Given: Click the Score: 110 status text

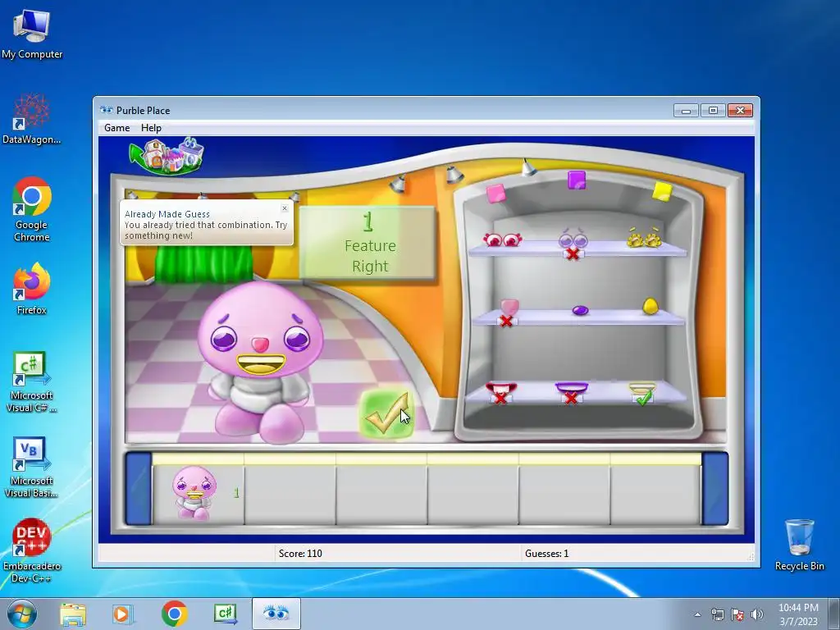Looking at the screenshot, I should (x=300, y=554).
